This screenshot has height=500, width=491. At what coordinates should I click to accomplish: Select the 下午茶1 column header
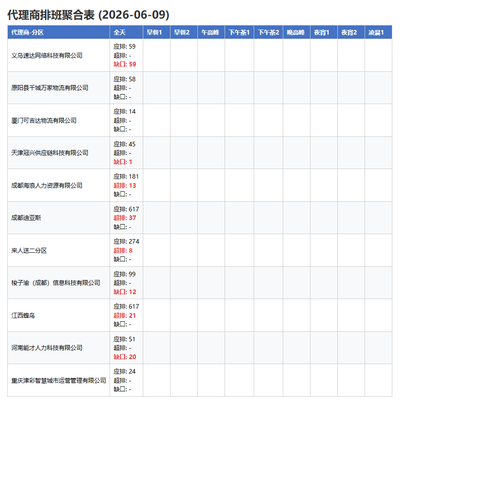click(239, 32)
